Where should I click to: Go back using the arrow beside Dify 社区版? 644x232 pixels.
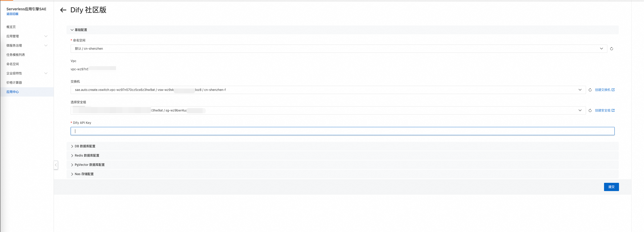63,10
